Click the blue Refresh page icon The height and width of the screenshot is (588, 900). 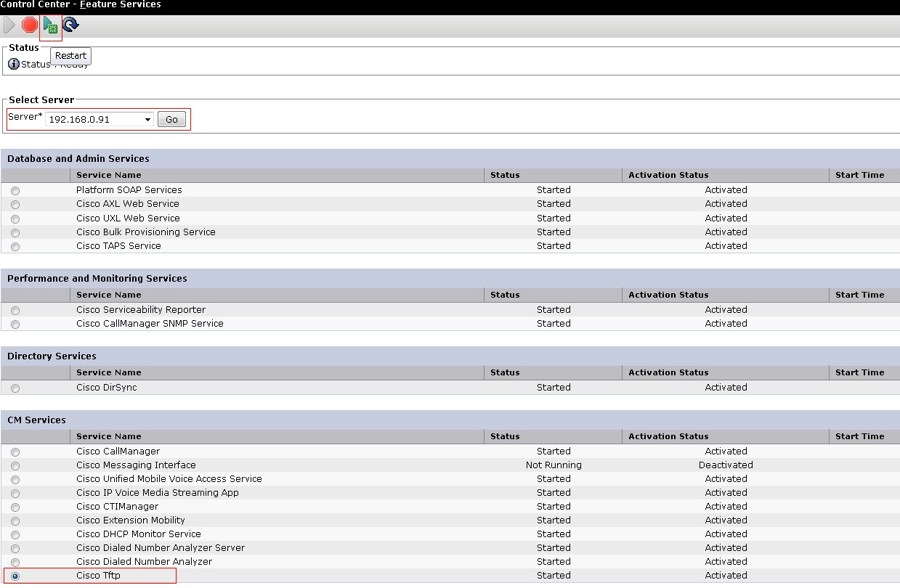pos(71,25)
